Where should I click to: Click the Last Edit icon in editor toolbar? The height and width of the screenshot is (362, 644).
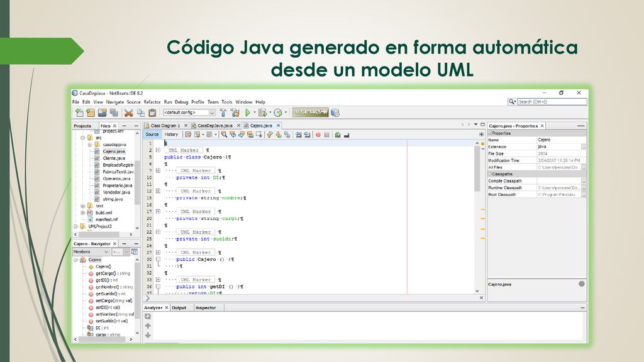tap(188, 134)
